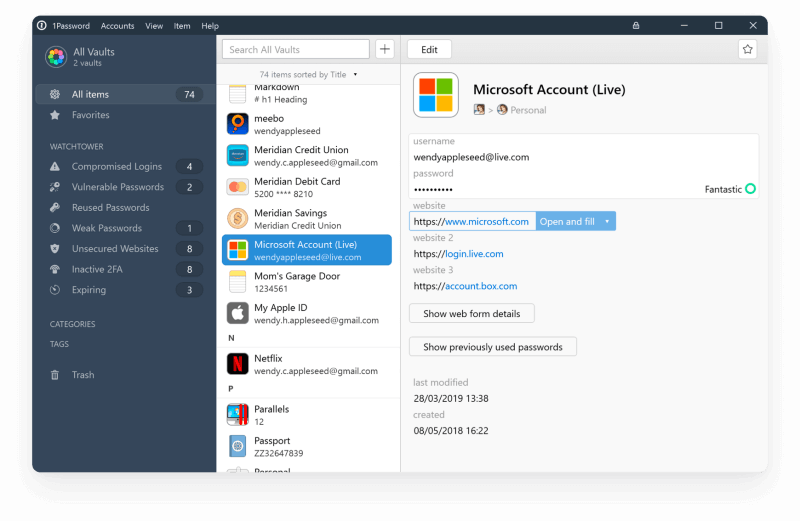This screenshot has height=521, width=800.
Task: Click the Expiring clock icon
Action: [x=55, y=290]
